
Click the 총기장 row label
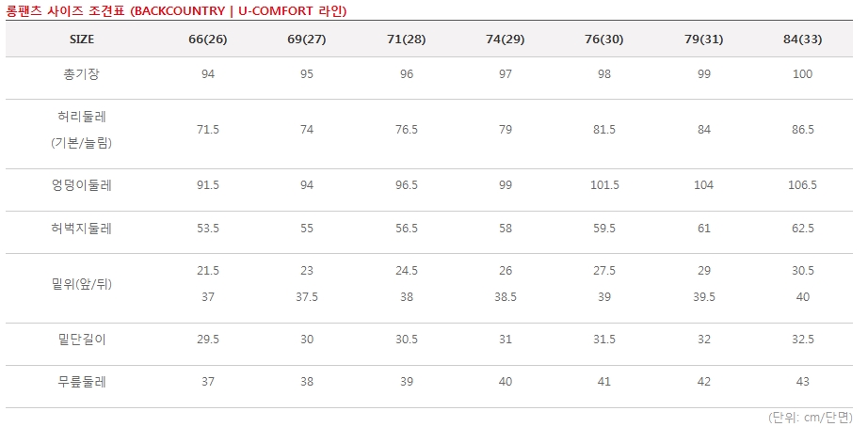pyautogui.click(x=82, y=74)
